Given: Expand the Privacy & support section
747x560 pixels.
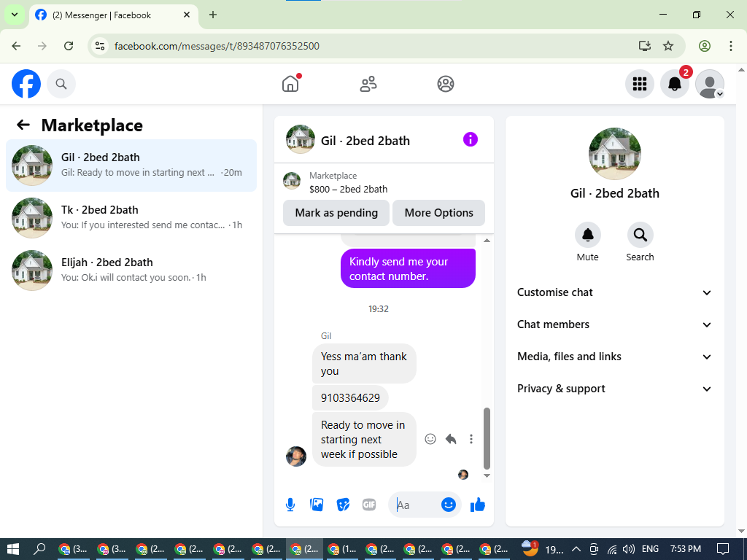Looking at the screenshot, I should pos(614,389).
